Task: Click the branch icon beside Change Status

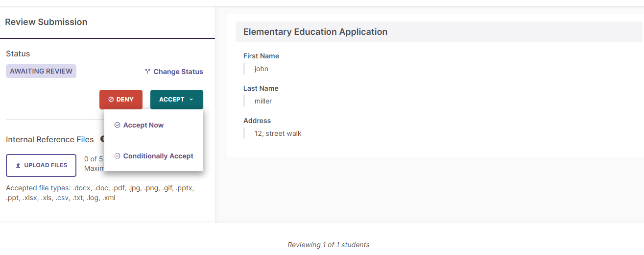Action: point(147,72)
